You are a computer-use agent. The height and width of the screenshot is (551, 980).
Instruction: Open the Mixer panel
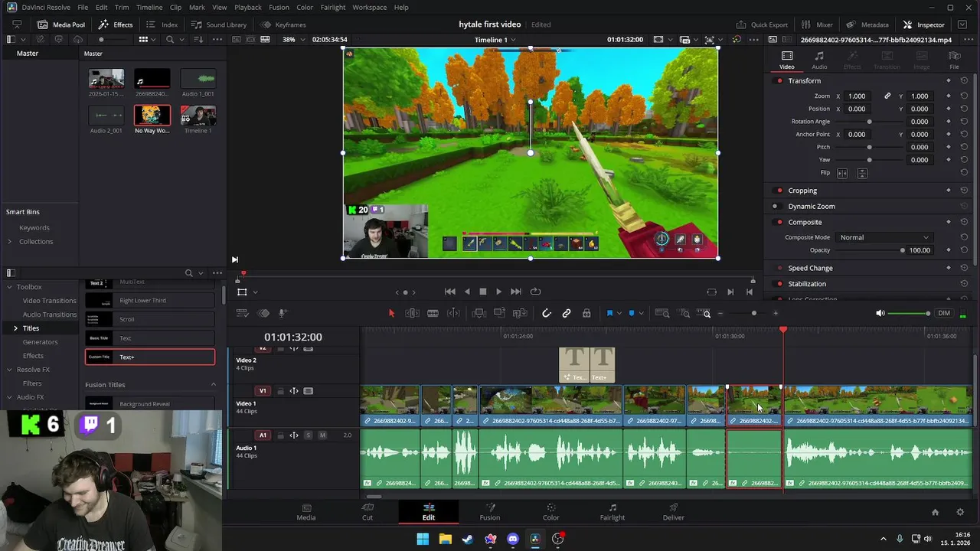tap(817, 24)
